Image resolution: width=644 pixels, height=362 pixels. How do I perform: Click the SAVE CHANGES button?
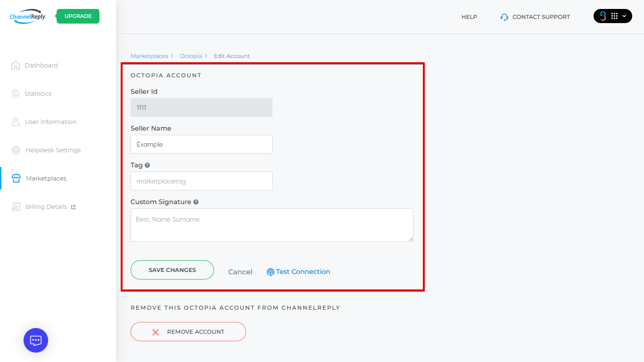coord(172,270)
